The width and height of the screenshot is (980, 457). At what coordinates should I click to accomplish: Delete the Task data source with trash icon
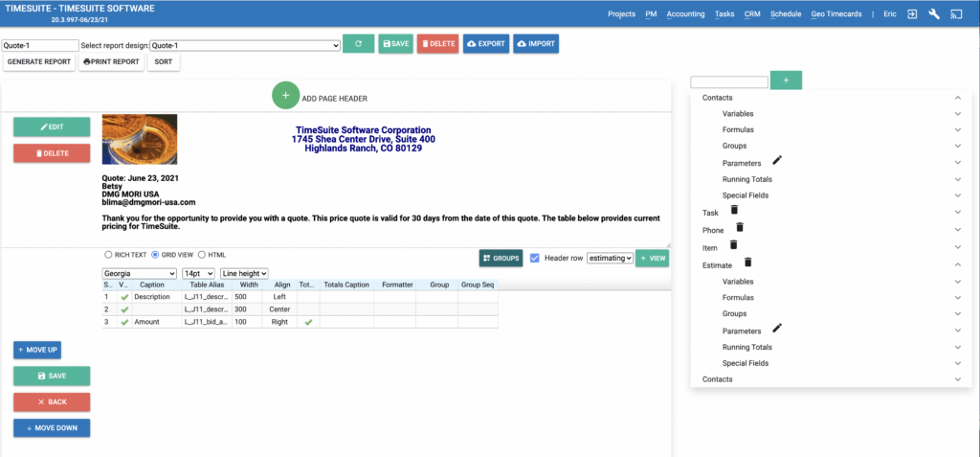tap(734, 210)
